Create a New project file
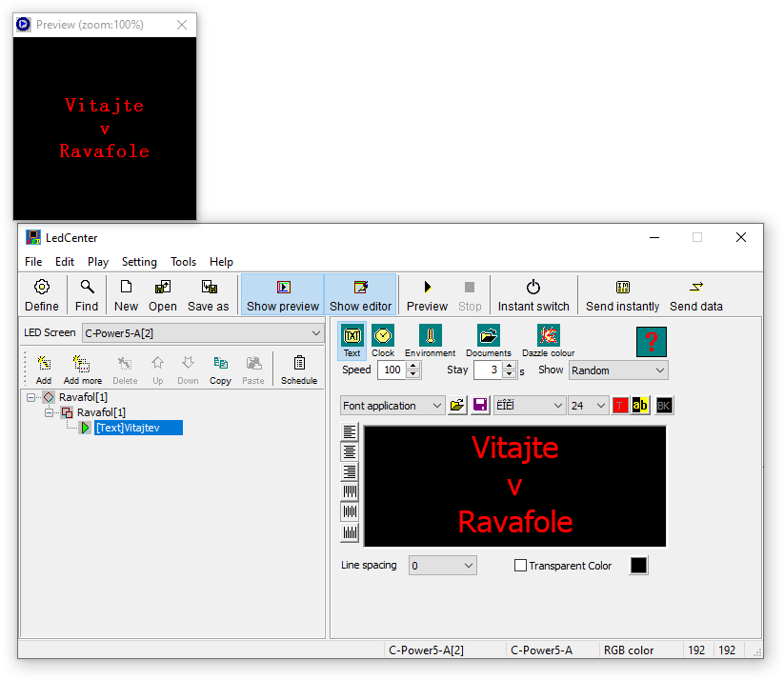 pyautogui.click(x=126, y=295)
